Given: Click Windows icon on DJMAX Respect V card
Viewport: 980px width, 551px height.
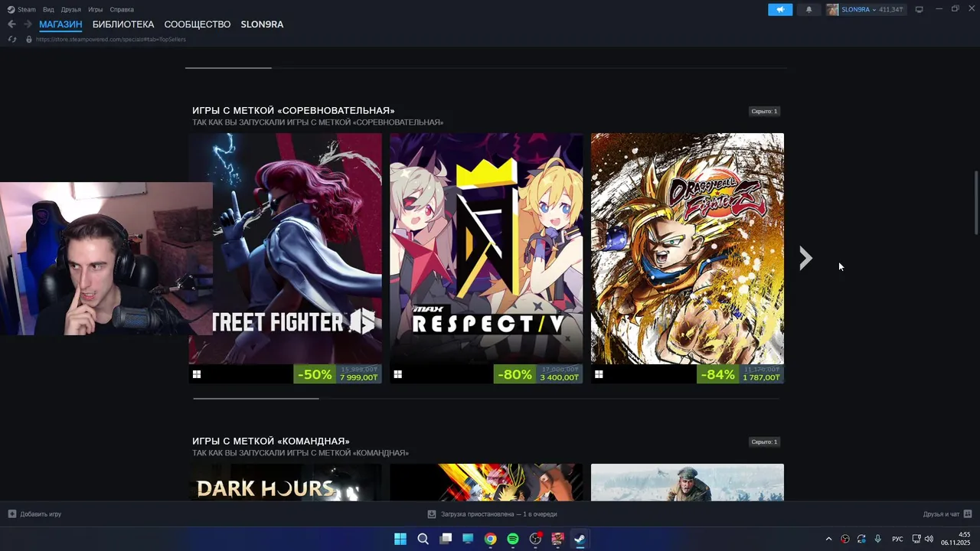Looking at the screenshot, I should tap(398, 374).
